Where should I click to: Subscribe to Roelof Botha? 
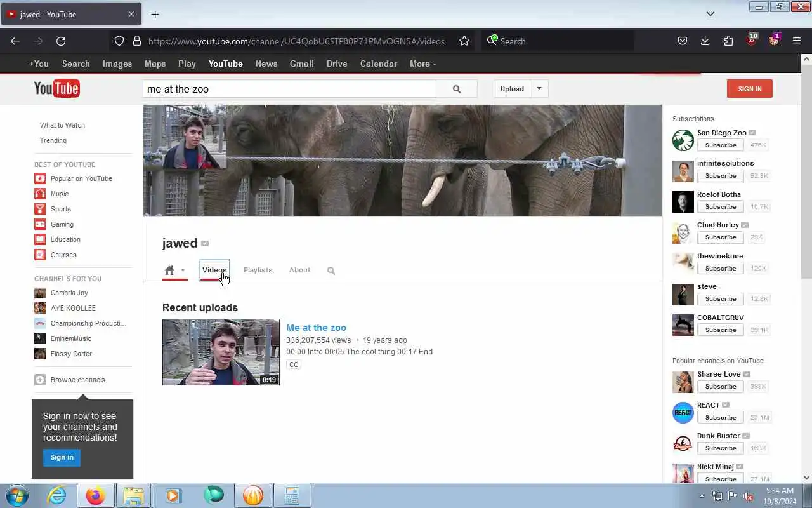[721, 207]
